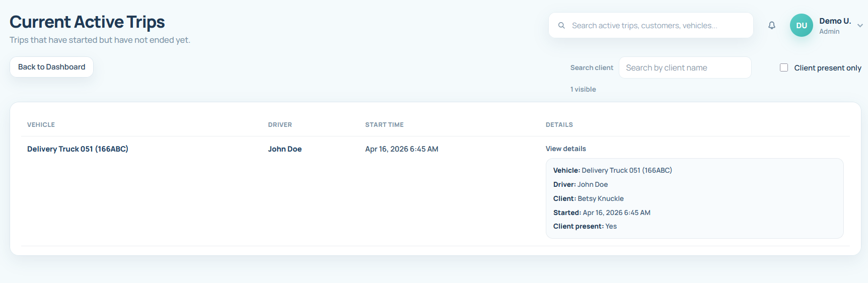Click the Apr 16, 2026 start time cell
868x283 pixels.
[401, 149]
